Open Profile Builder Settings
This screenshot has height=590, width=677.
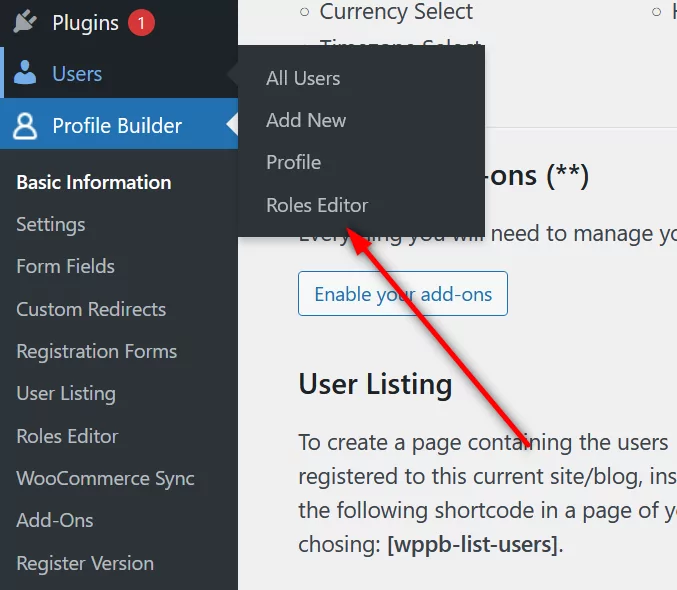click(51, 225)
